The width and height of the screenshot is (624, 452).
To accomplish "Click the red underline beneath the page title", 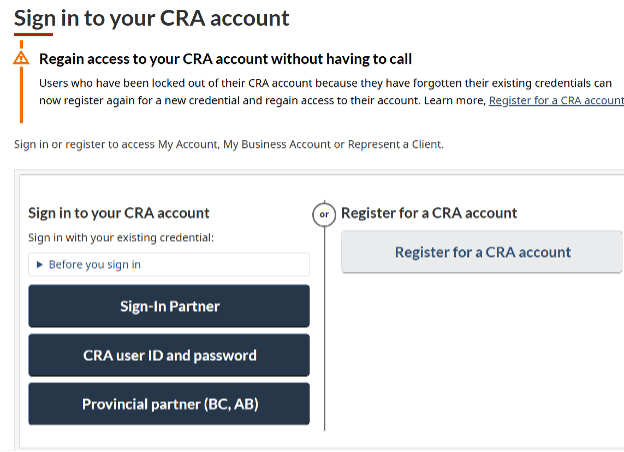I will (x=34, y=35).
